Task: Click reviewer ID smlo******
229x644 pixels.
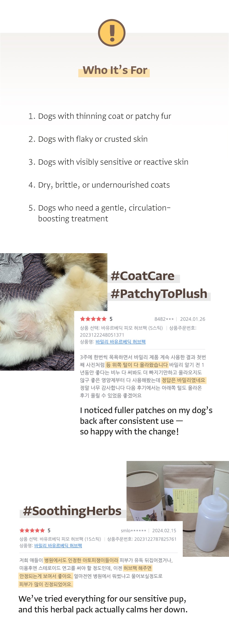Action: 133,530
